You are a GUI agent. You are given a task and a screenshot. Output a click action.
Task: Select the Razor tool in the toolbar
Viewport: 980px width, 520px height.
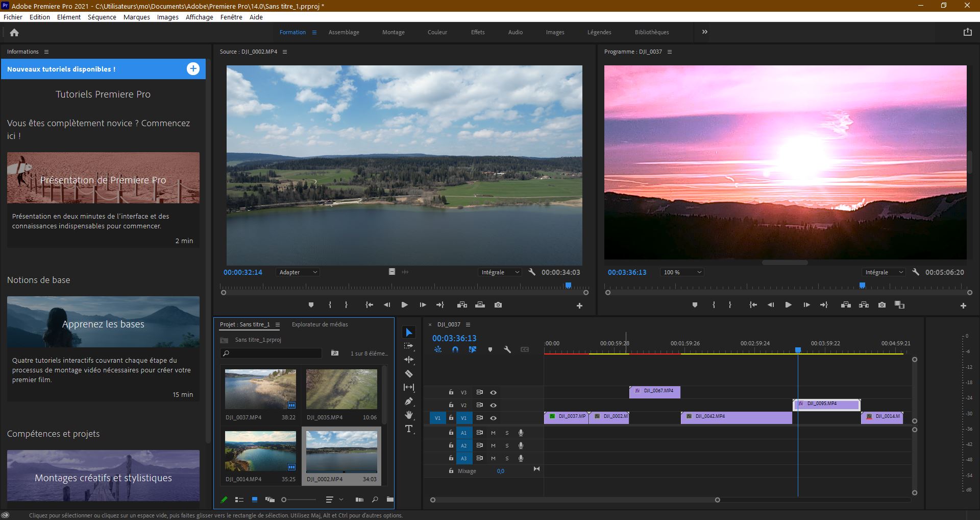[x=409, y=374]
